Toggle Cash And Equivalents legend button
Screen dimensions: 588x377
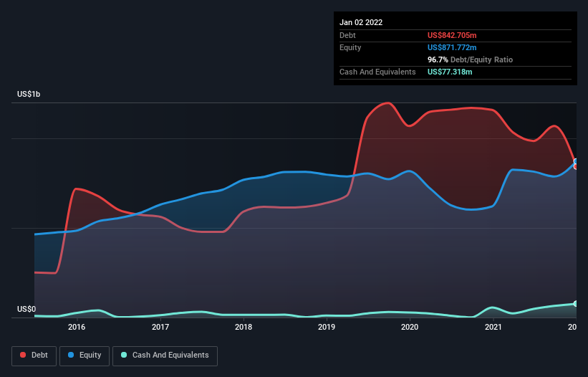tap(165, 355)
